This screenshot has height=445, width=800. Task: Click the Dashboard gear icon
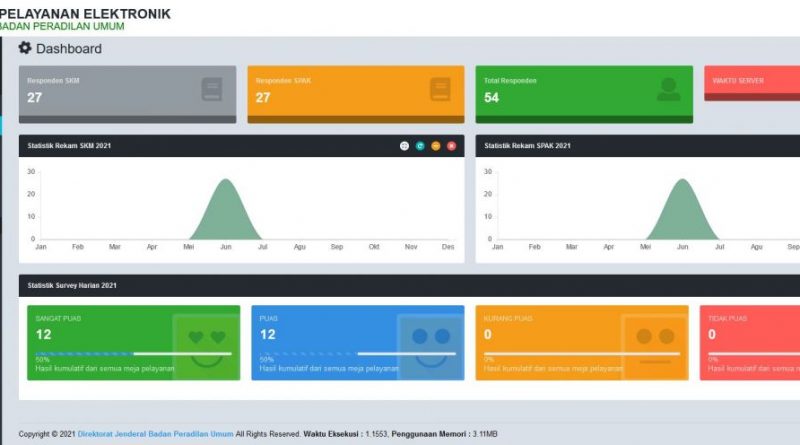[25, 48]
